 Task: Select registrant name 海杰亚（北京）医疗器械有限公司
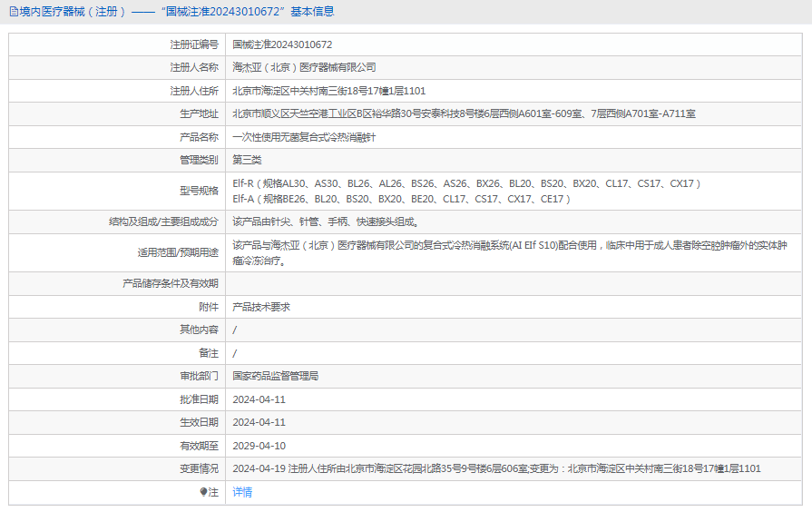coord(304,67)
